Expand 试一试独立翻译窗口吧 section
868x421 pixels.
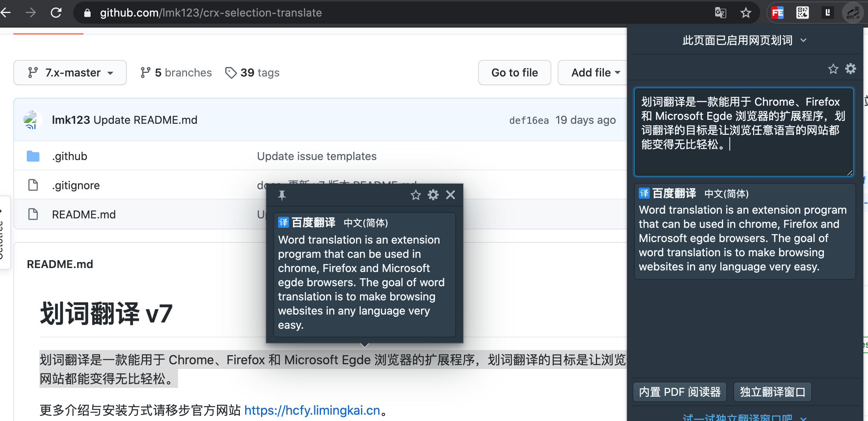(744, 417)
